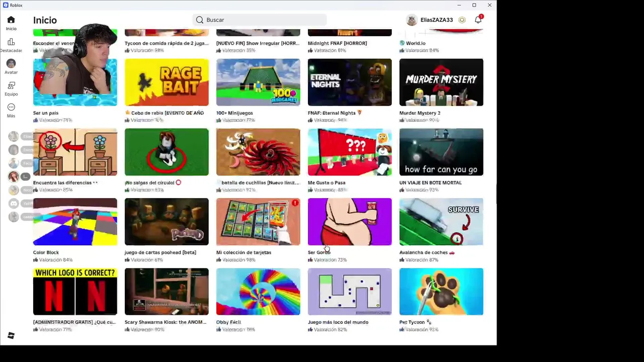Focus the Buscar search field
644x362 pixels.
(260, 20)
